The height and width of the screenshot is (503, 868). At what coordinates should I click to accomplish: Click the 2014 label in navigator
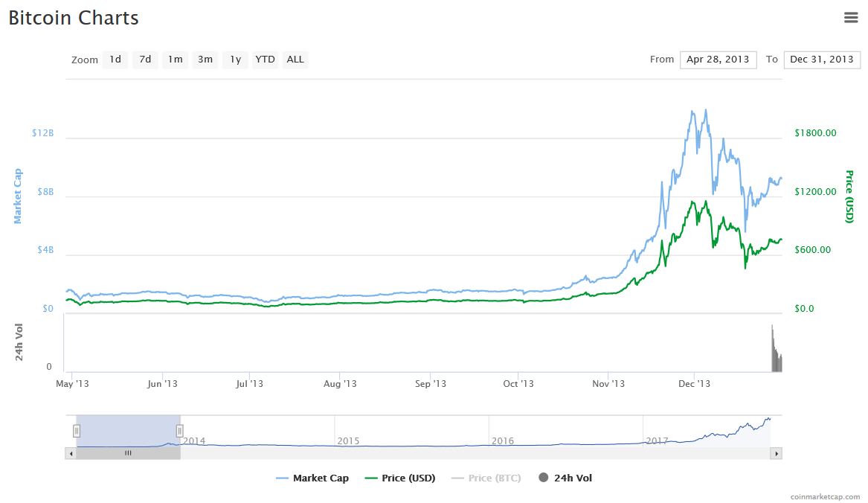(194, 441)
